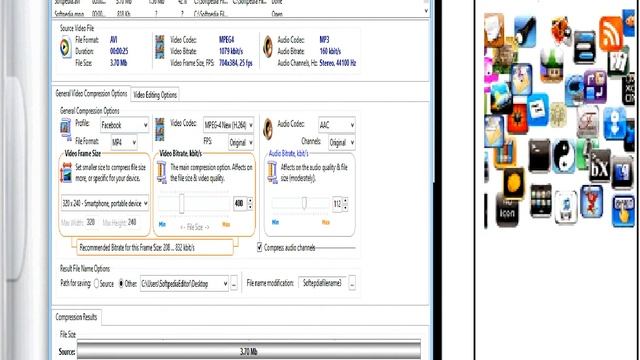The image size is (640, 360).
Task: Open the FPS dropdown showing Original
Action: point(241,142)
